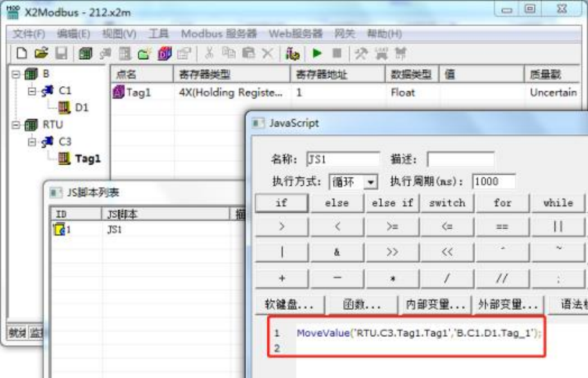
Task: Click the X delete toolbar icon
Action: (267, 53)
